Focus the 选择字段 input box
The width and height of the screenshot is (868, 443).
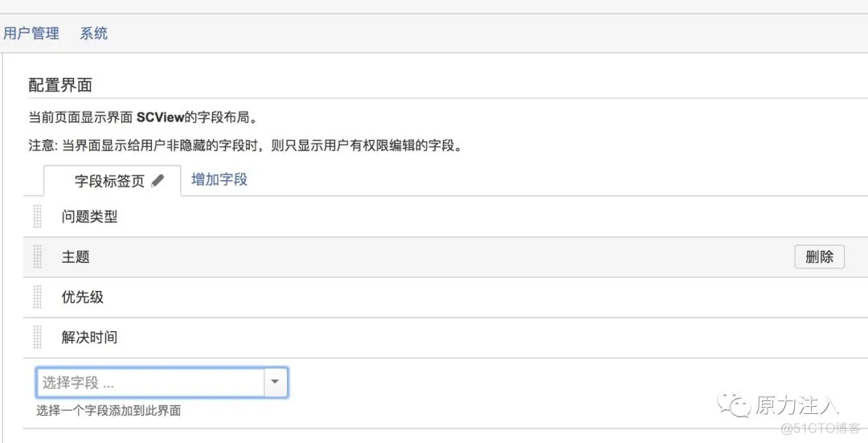(x=150, y=383)
